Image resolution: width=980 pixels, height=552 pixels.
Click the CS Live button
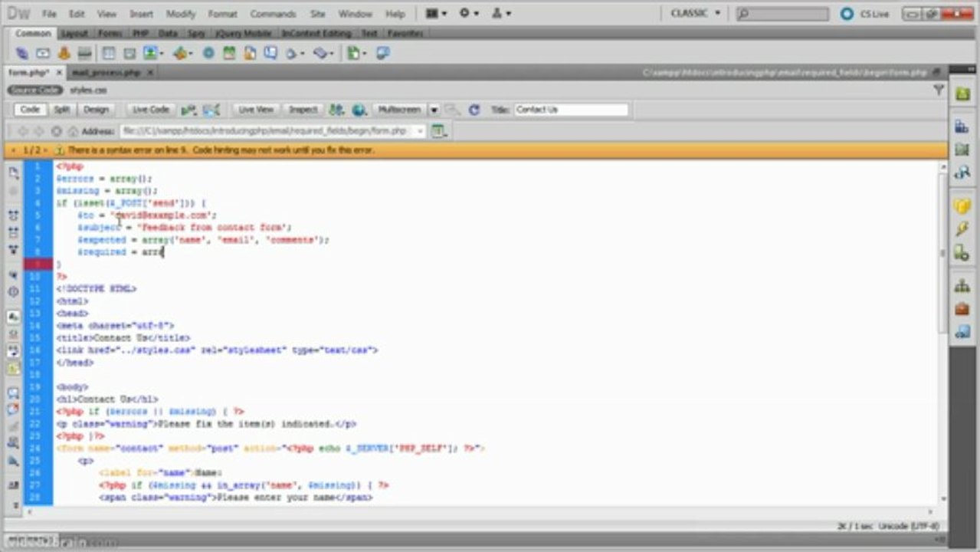coord(864,14)
